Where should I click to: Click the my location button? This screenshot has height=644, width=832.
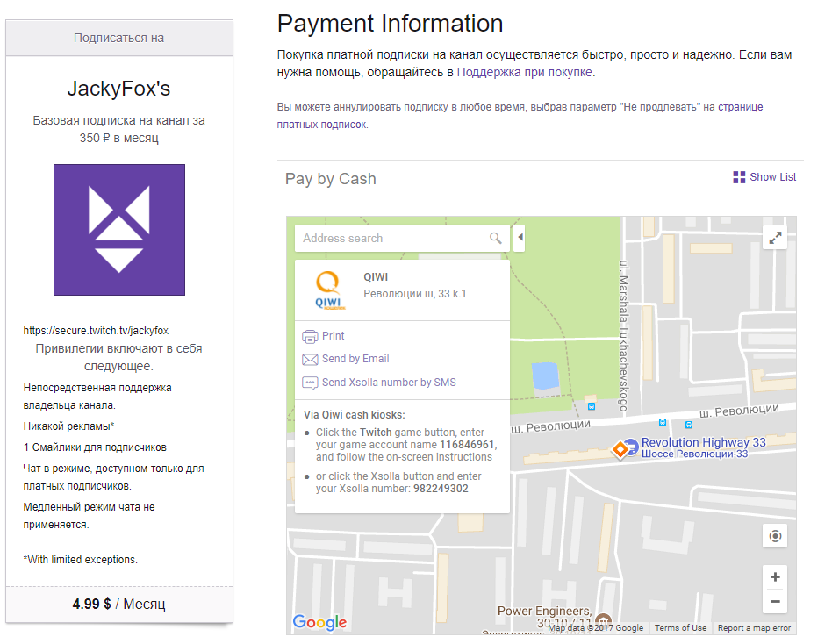775,536
